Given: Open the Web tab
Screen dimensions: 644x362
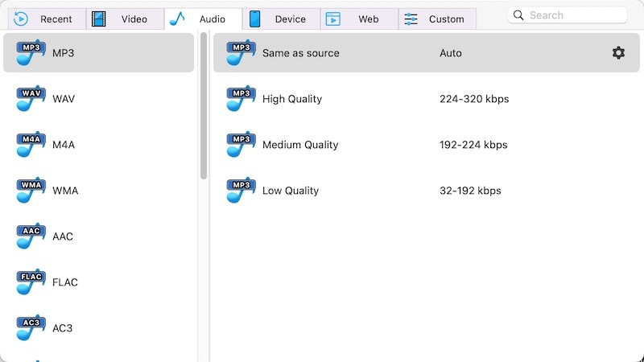Looking at the screenshot, I should tap(358, 19).
